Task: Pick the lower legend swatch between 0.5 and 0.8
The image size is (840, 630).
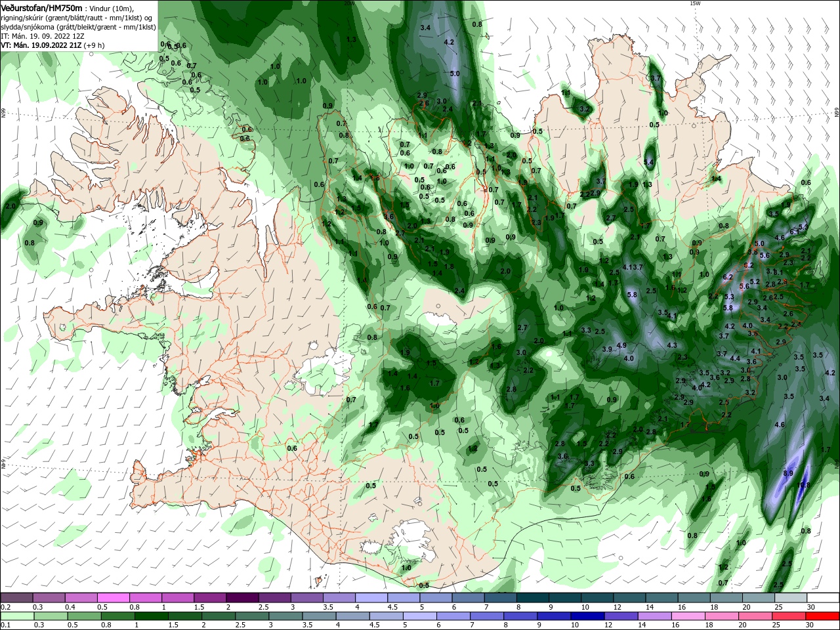Action: [x=85, y=616]
